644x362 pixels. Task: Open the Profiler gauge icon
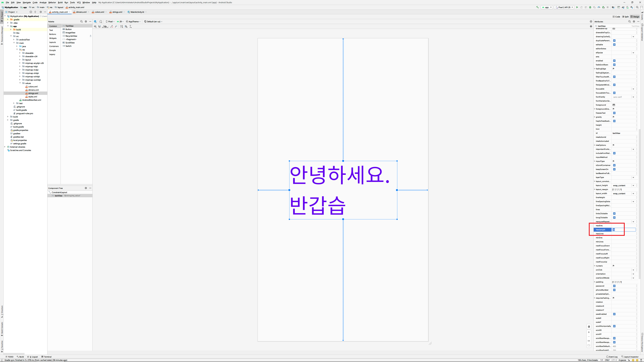coord(599,7)
